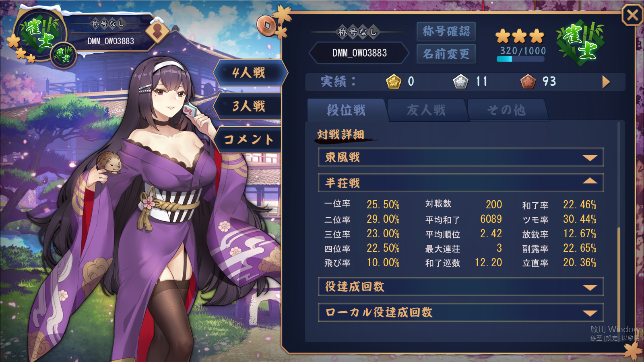Click the 320/1000 rank progress bar
The height and width of the screenshot is (362, 644).
pyautogui.click(x=520, y=59)
